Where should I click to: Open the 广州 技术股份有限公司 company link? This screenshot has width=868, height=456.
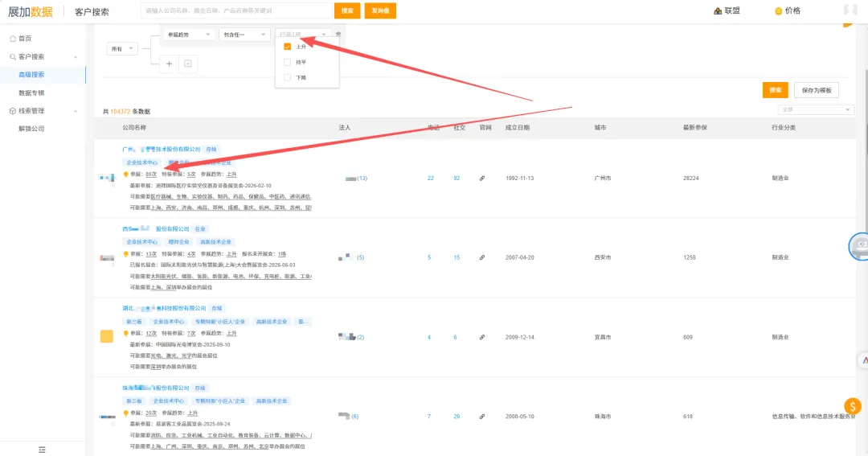(x=161, y=149)
